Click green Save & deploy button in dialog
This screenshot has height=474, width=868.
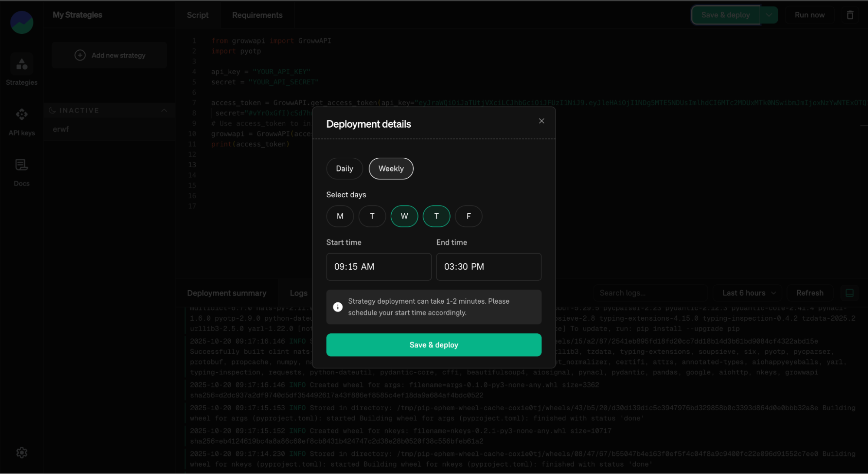click(x=434, y=345)
